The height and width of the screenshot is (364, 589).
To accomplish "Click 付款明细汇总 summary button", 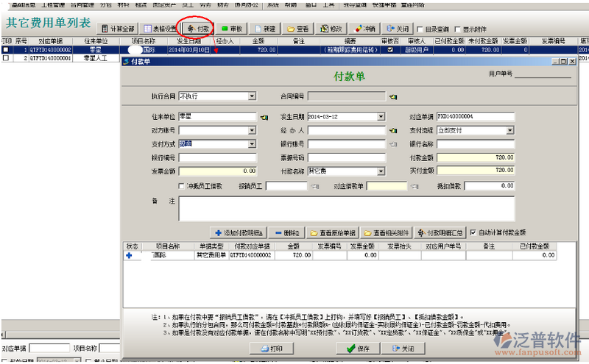I will (440, 233).
